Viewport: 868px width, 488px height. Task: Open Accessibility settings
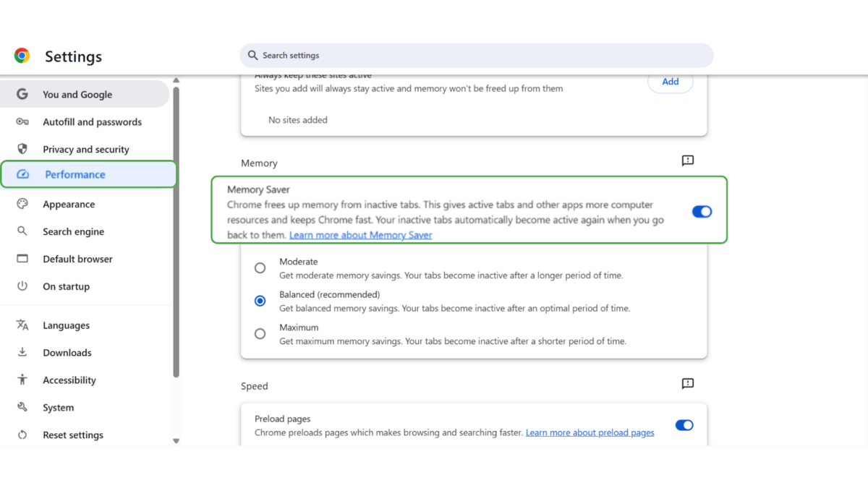pos(85,380)
